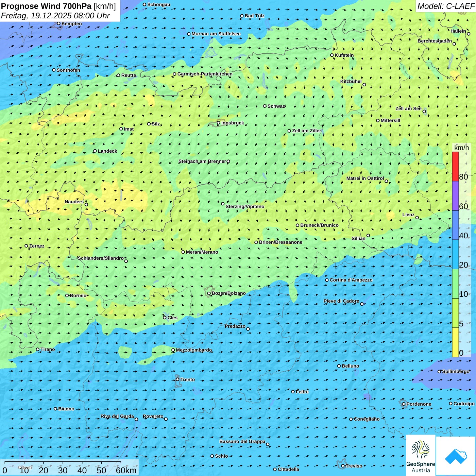
Task: Click the red 80 km/h legend color
Action: (x=455, y=166)
